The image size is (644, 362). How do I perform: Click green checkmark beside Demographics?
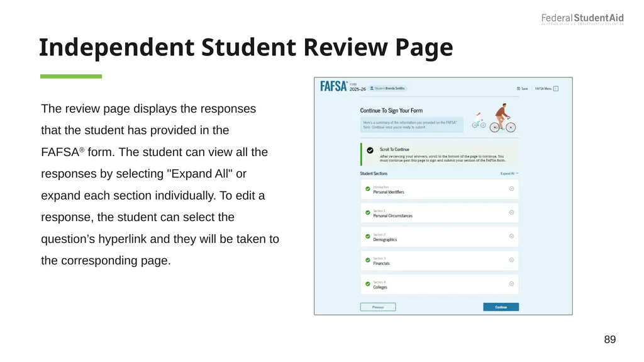367,237
